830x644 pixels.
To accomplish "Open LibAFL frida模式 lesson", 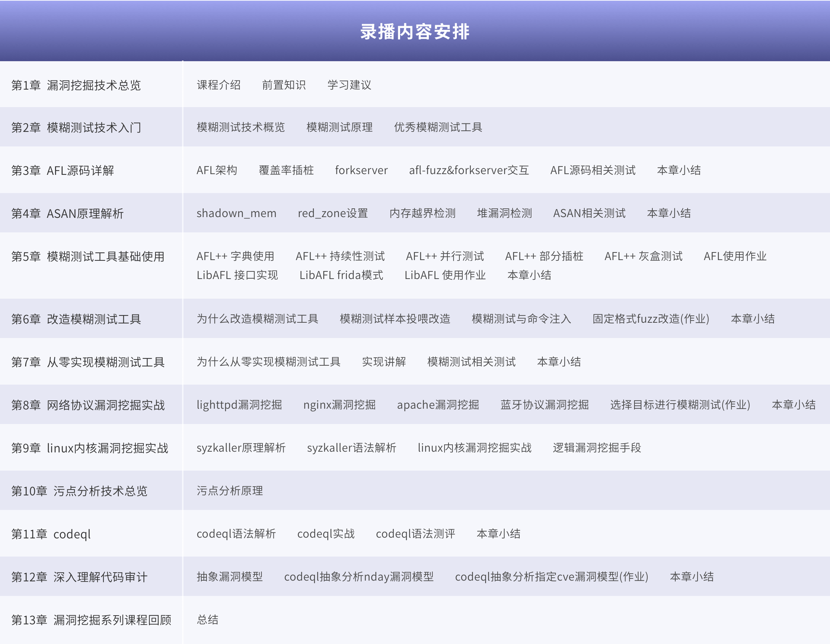I will pyautogui.click(x=341, y=275).
